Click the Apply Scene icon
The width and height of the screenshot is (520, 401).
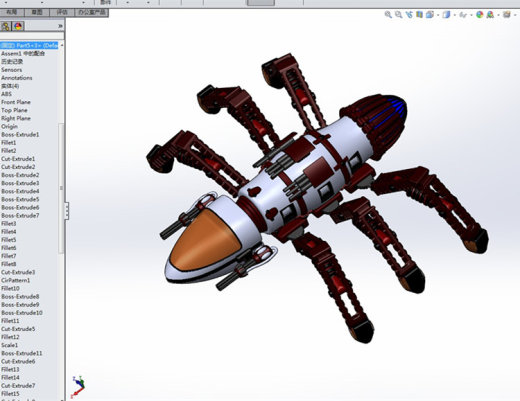click(x=490, y=14)
